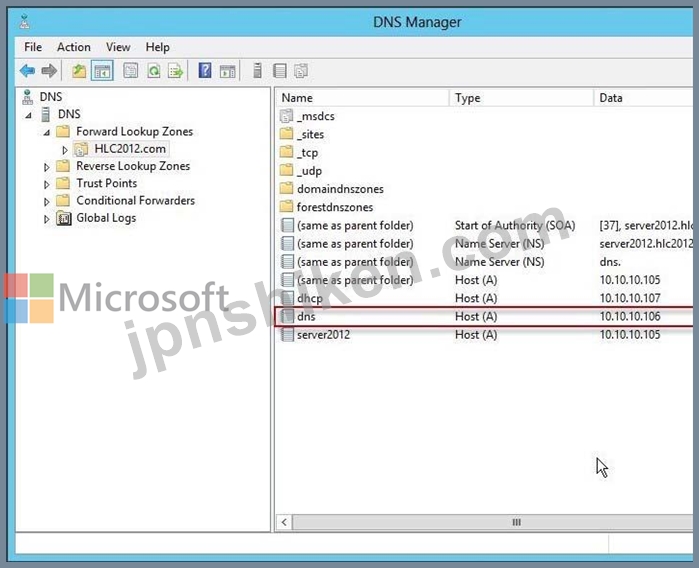This screenshot has width=699, height=568.
Task: Collapse the DNS server node
Action: click(x=29, y=115)
